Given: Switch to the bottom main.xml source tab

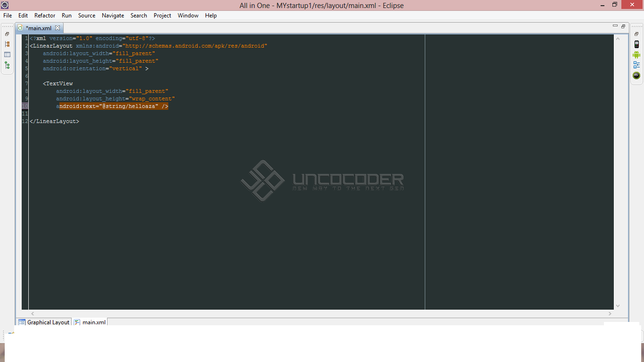Looking at the screenshot, I should pos(90,322).
